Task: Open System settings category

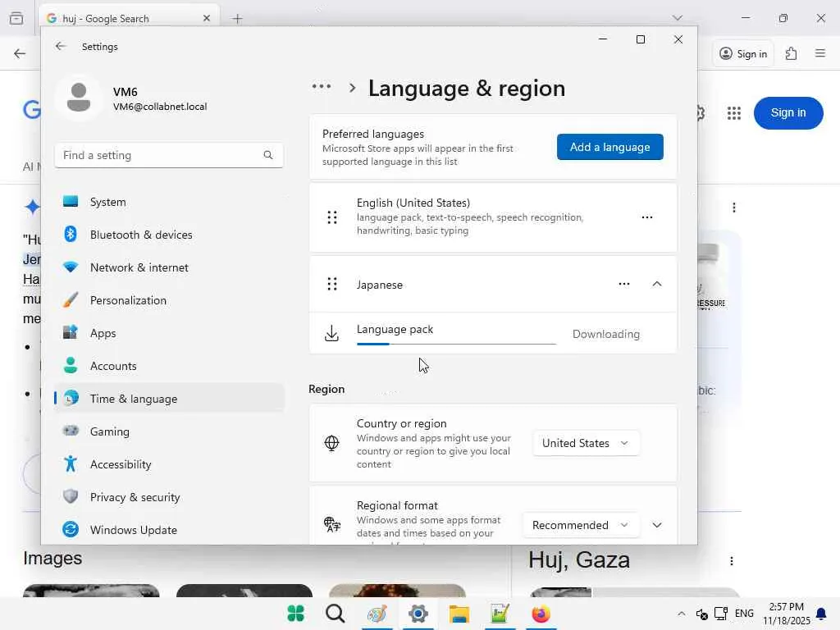Action: point(169,202)
